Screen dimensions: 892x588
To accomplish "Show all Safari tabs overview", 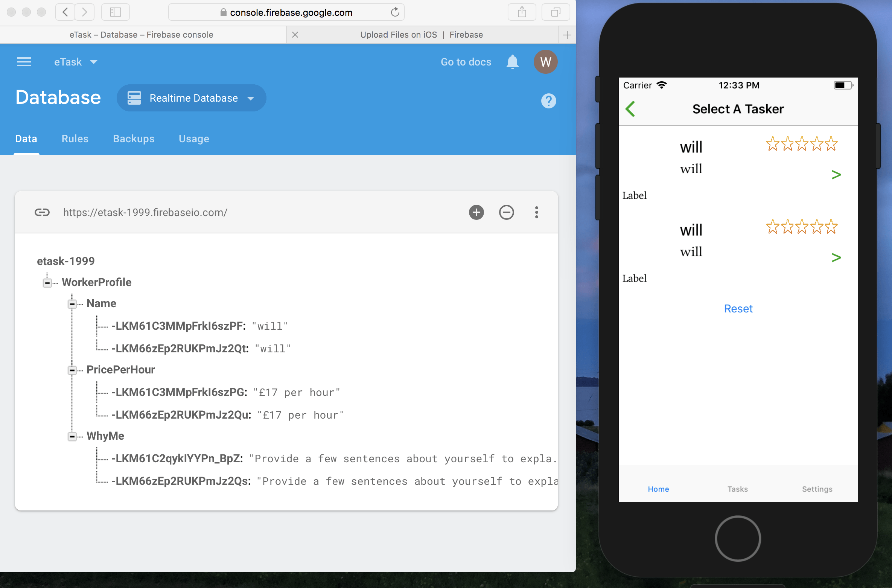I will coord(556,12).
